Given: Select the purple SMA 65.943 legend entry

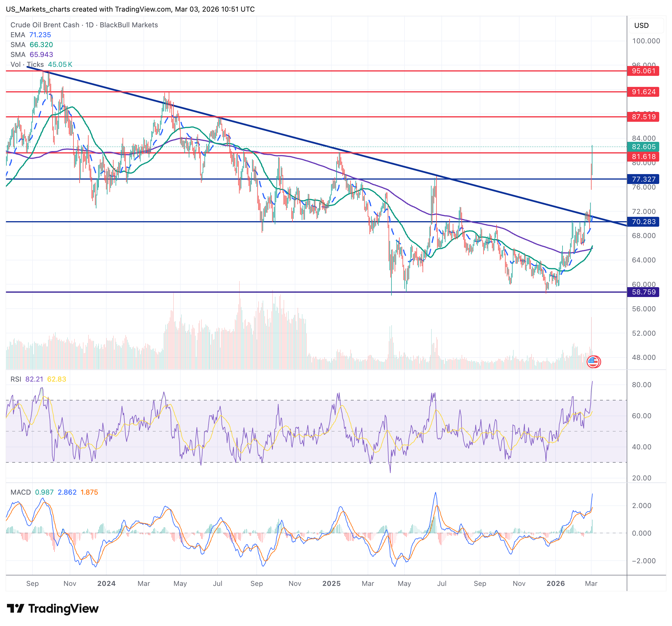Looking at the screenshot, I should (31, 54).
